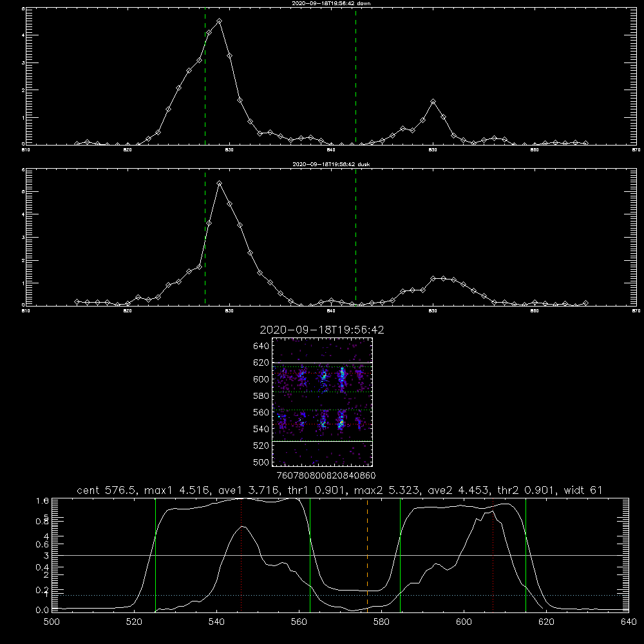Click the spectral image y-axis label 580

coord(261,396)
